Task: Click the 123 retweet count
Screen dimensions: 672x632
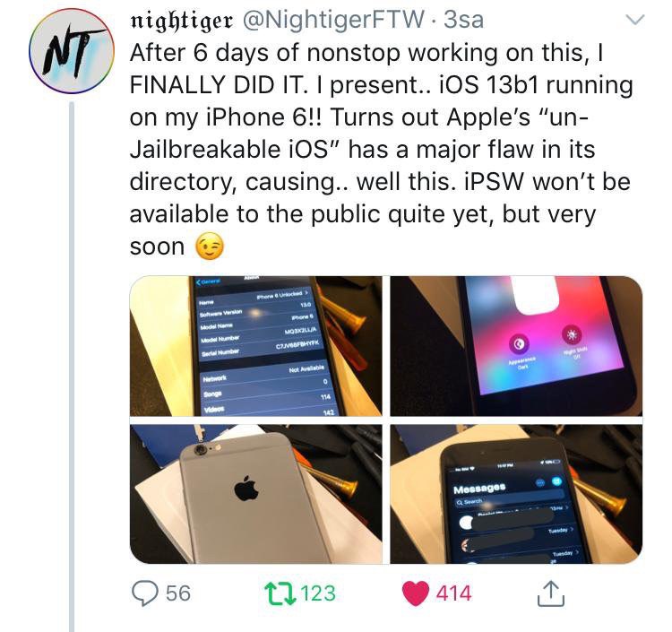Action: point(318,593)
